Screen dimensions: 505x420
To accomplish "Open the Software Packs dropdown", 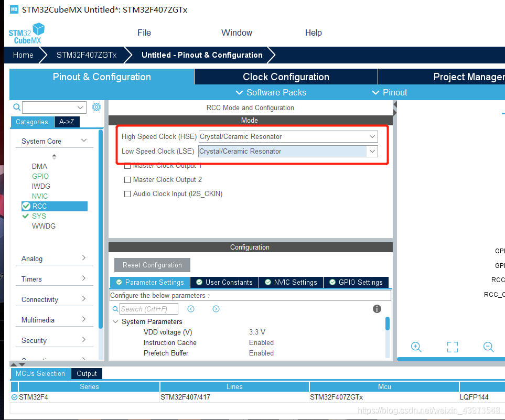I will (271, 92).
